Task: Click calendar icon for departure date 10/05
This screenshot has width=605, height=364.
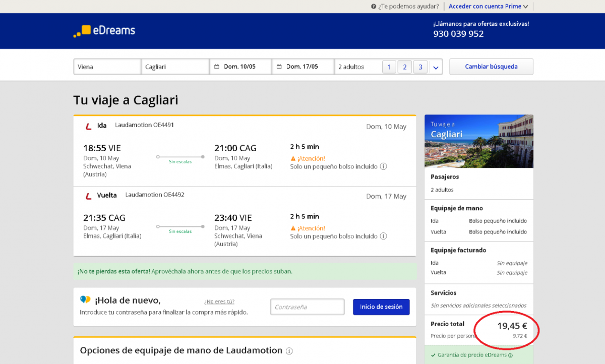Action: point(217,67)
